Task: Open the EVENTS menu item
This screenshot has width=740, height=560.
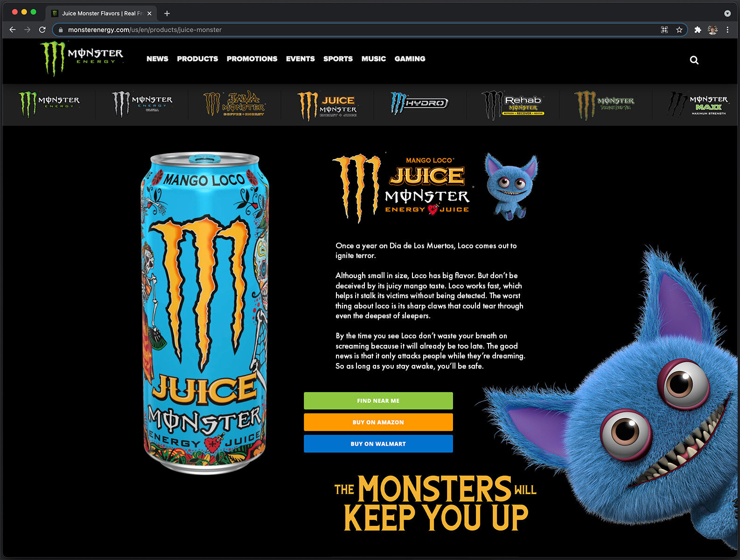Action: pyautogui.click(x=300, y=59)
